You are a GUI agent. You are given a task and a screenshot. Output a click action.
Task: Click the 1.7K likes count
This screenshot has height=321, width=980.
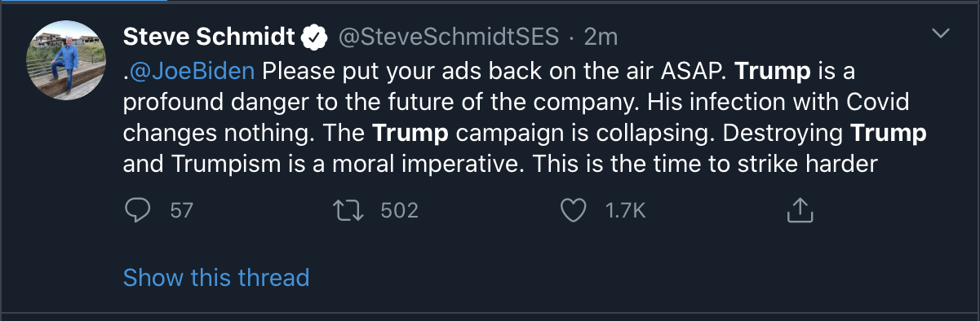click(x=625, y=211)
